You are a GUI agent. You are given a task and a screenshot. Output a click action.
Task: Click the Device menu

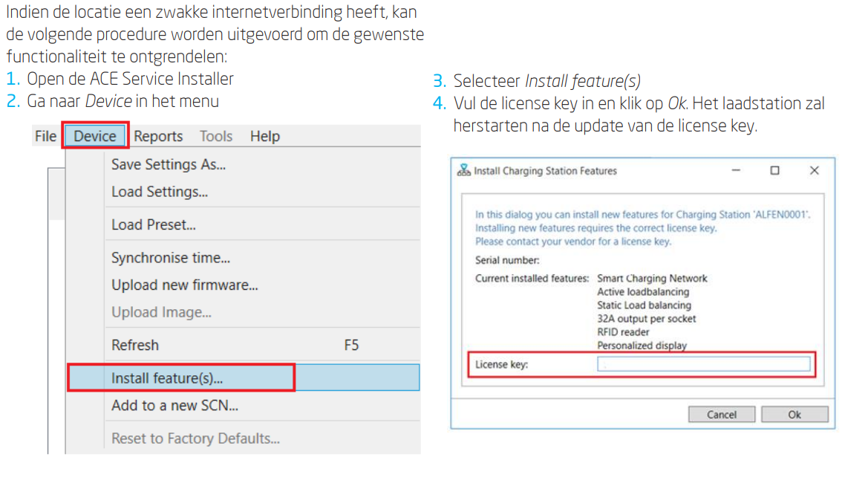[x=95, y=137]
